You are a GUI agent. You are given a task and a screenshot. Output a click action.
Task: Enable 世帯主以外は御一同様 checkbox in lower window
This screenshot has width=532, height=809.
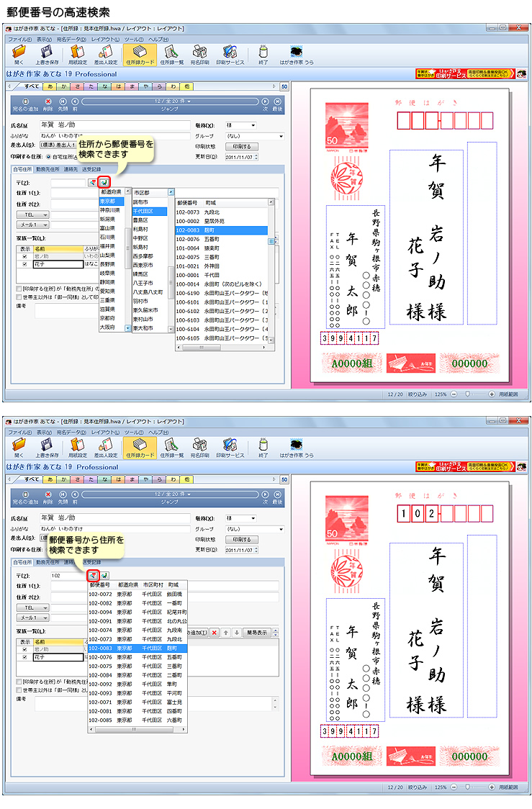[x=19, y=689]
